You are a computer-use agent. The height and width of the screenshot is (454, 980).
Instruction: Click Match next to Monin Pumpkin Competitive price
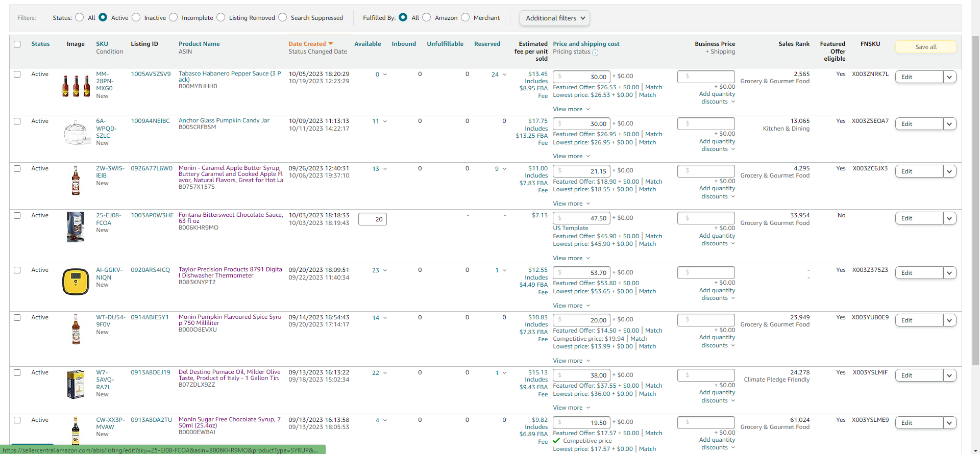(639, 339)
